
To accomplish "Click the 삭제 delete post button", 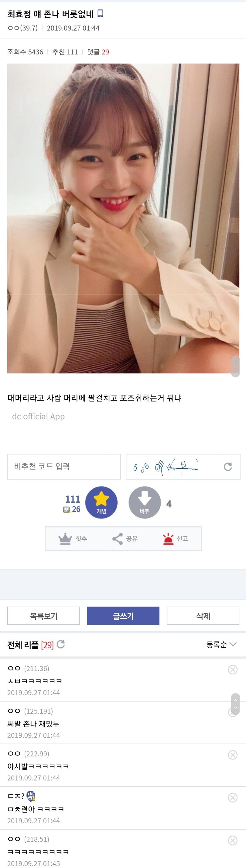I will pos(203,616).
